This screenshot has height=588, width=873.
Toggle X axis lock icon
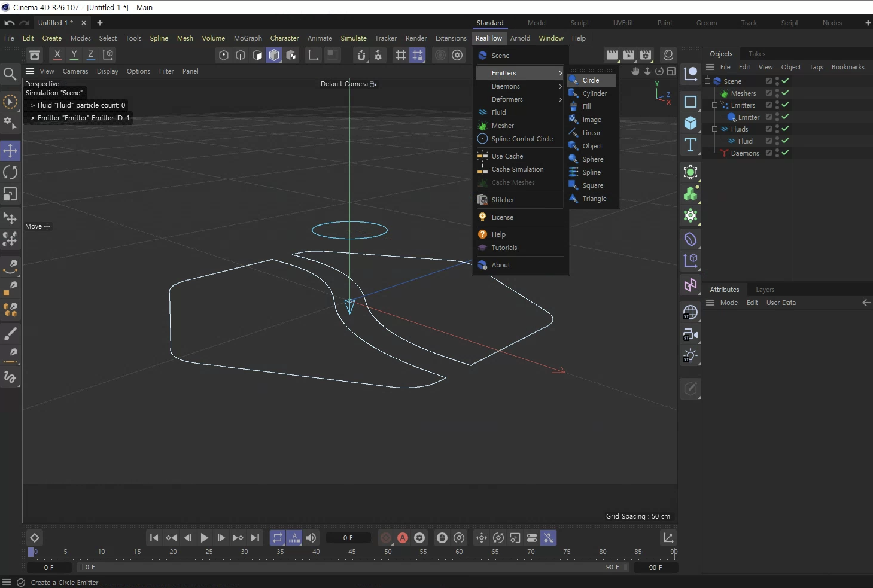(57, 54)
